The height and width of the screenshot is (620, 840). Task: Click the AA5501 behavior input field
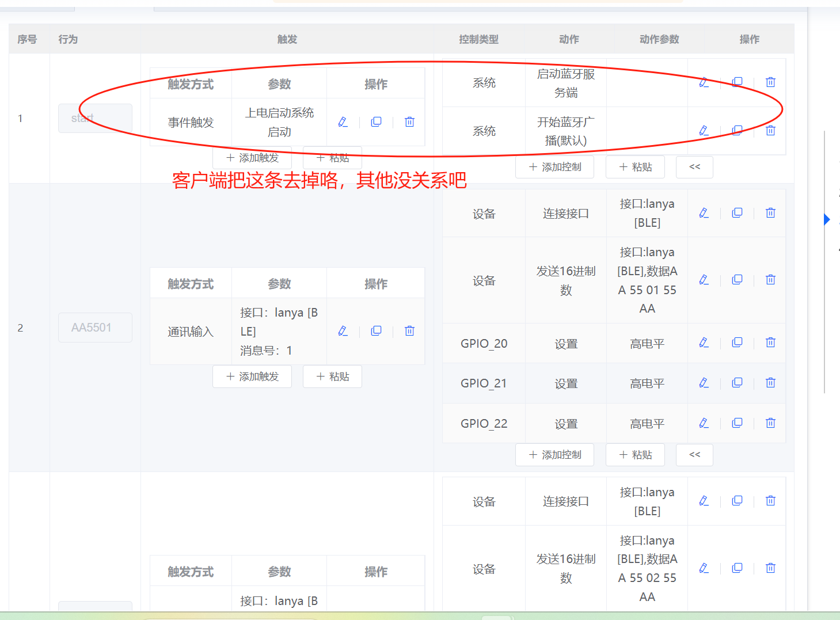[x=95, y=327]
